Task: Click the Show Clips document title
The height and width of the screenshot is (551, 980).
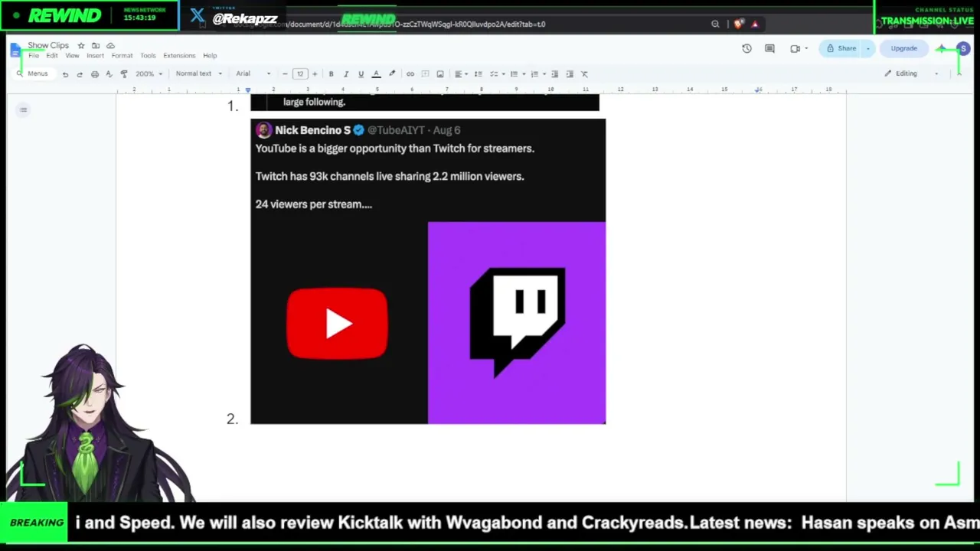Action: tap(48, 46)
